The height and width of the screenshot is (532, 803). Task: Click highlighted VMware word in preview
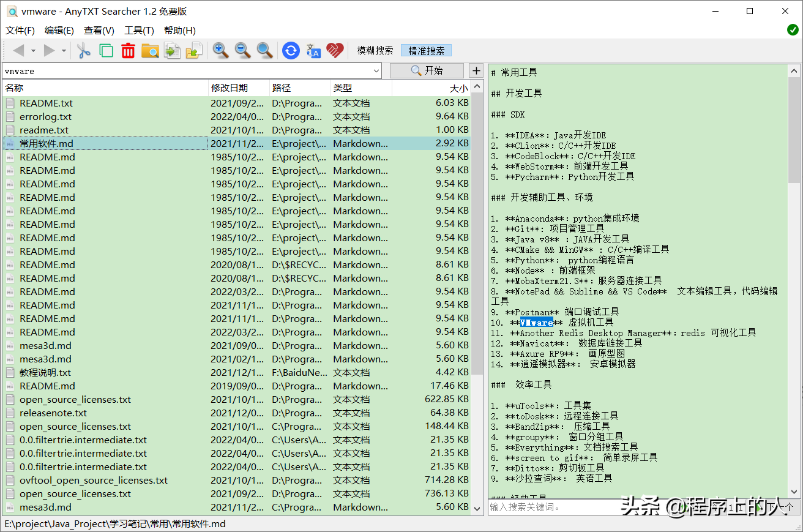pyautogui.click(x=536, y=323)
